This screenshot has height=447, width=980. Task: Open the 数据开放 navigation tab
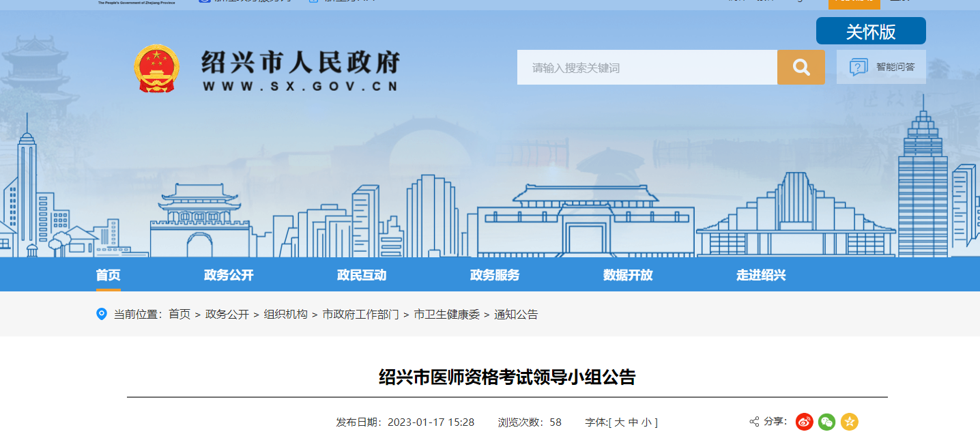point(628,275)
